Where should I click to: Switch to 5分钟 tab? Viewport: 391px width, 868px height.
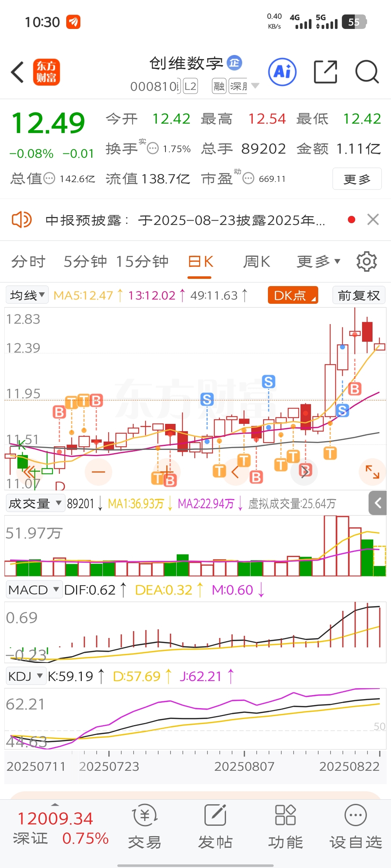(85, 261)
